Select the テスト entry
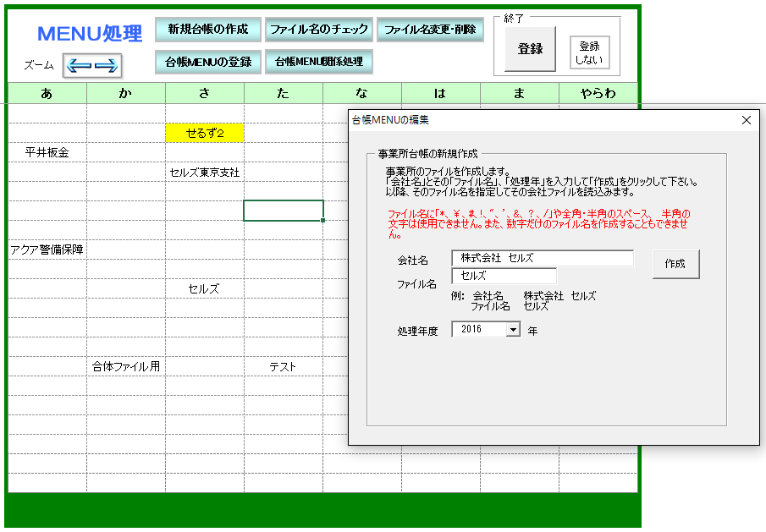Image resolution: width=766 pixels, height=532 pixels. tap(284, 366)
